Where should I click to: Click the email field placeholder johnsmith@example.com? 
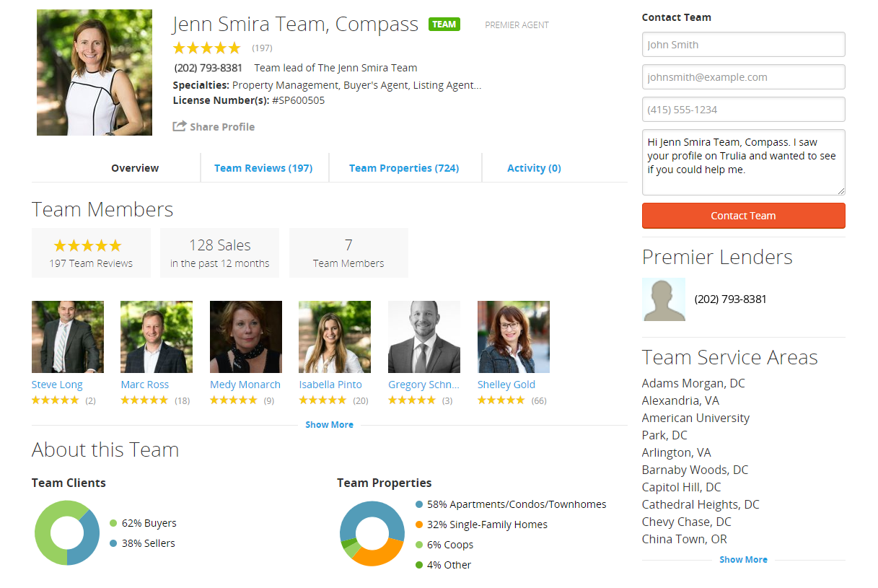[743, 77]
